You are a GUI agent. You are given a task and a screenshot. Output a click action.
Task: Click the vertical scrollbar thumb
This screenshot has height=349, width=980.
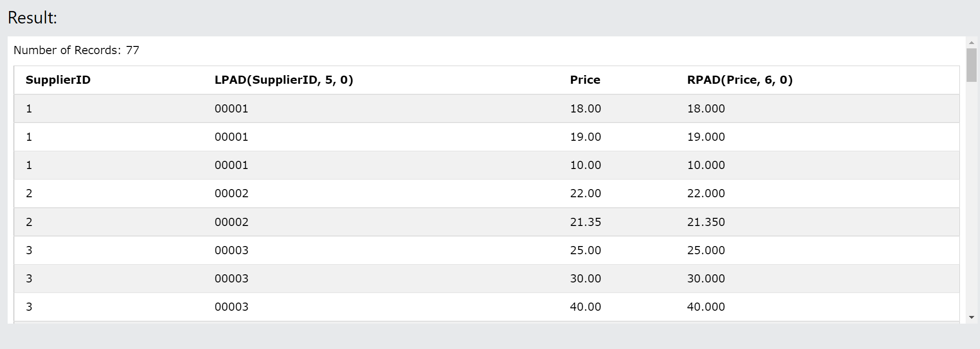971,65
